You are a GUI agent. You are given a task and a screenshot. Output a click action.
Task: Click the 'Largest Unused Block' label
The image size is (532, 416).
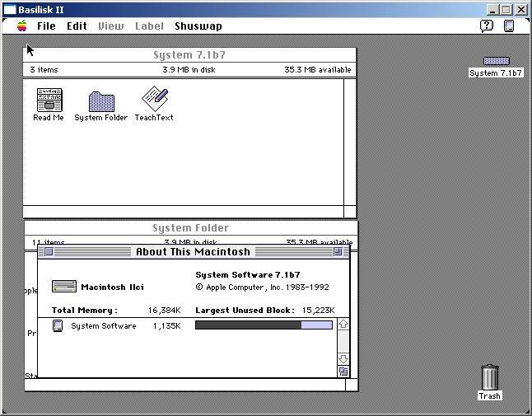[x=245, y=311]
